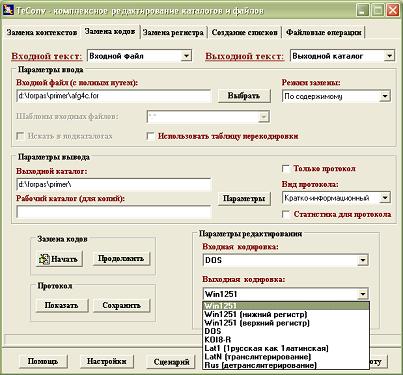Click the Помощь button

pyautogui.click(x=43, y=361)
